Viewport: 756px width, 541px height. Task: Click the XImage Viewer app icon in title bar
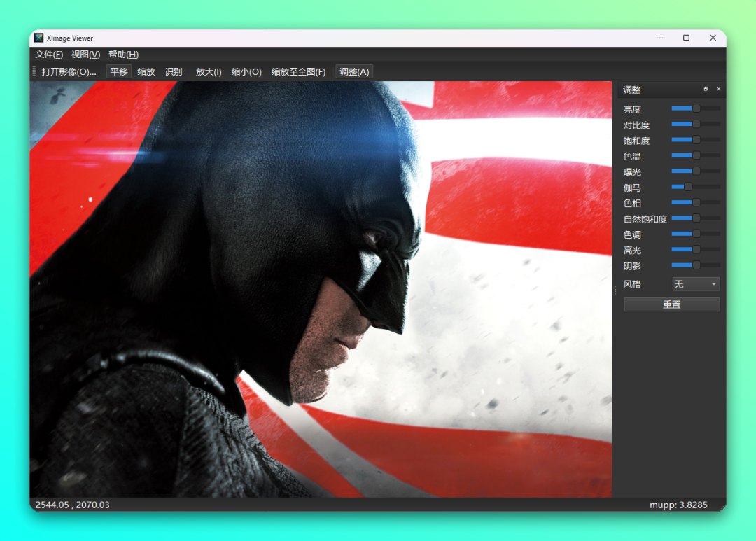click(39, 38)
